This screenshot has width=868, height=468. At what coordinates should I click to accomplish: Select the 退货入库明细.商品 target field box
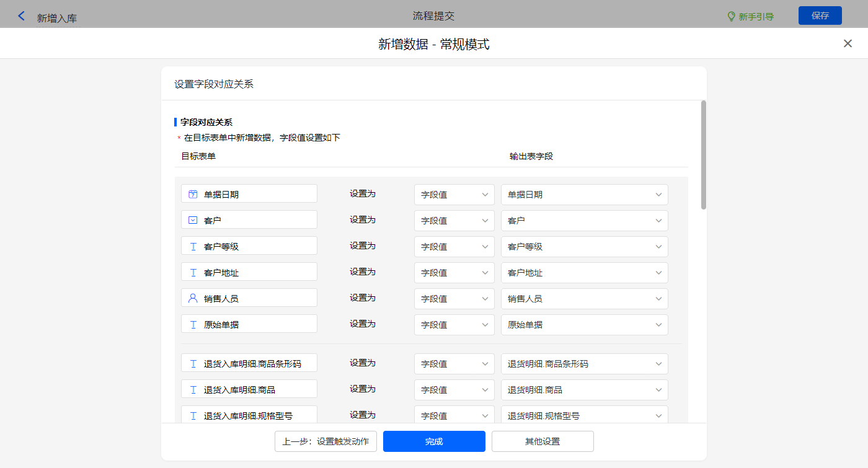tap(249, 389)
